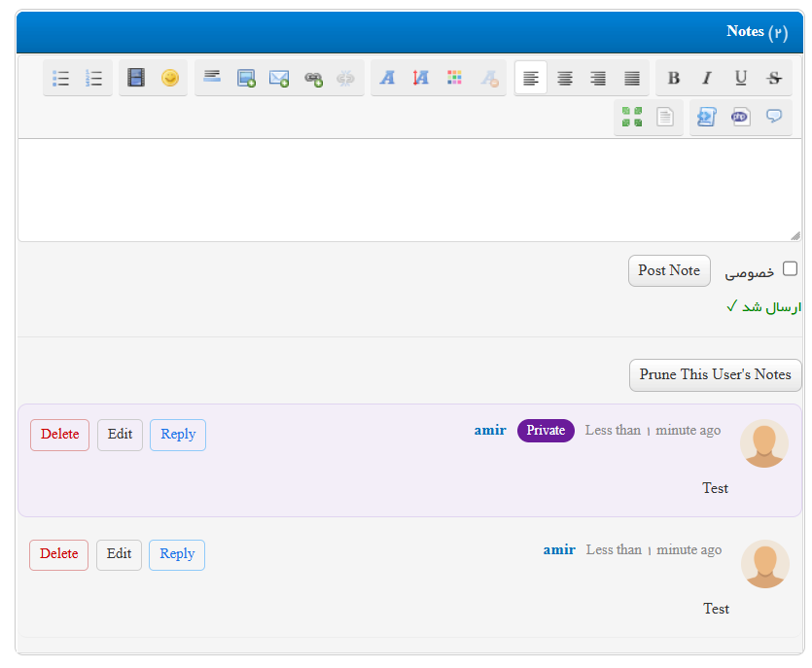The image size is (812, 668).
Task: Insert an image into the note
Action: click(x=246, y=78)
